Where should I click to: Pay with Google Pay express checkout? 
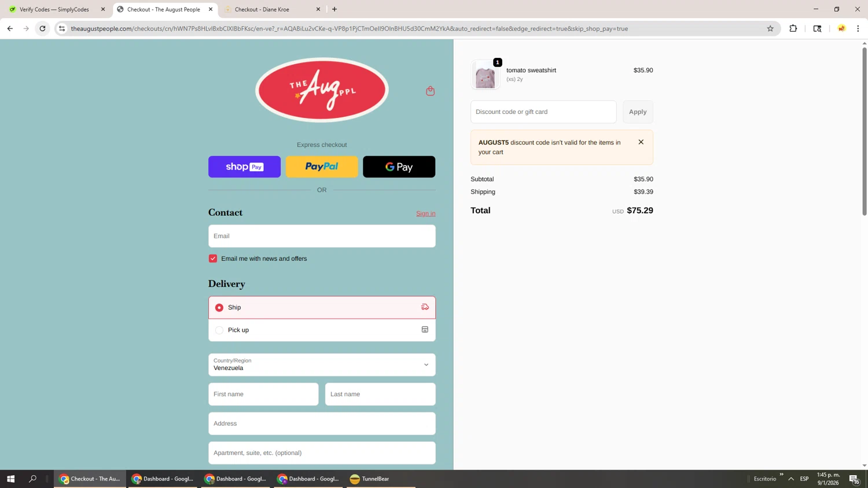(x=399, y=167)
